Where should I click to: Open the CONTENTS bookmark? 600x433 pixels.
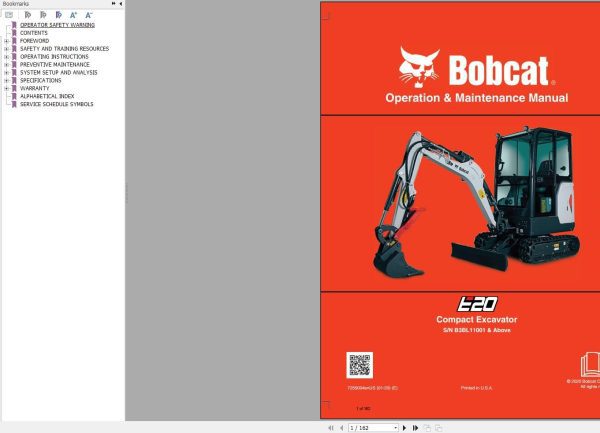click(34, 33)
